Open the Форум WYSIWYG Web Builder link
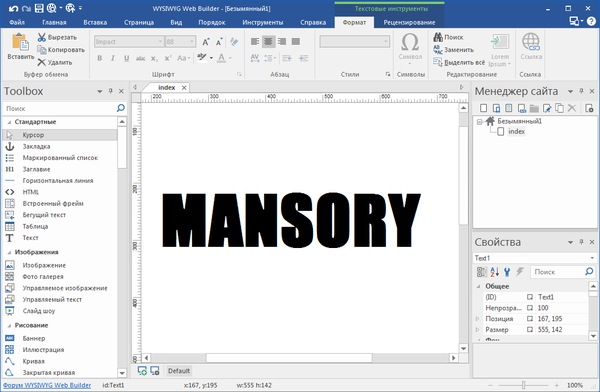600x392 pixels. coord(47,385)
